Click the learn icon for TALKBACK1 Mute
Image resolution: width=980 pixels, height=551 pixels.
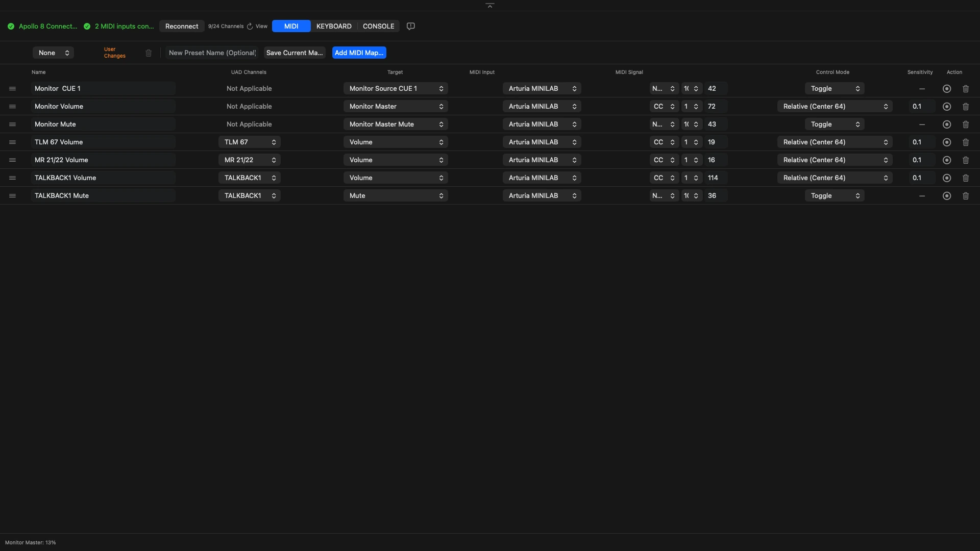coord(947,196)
